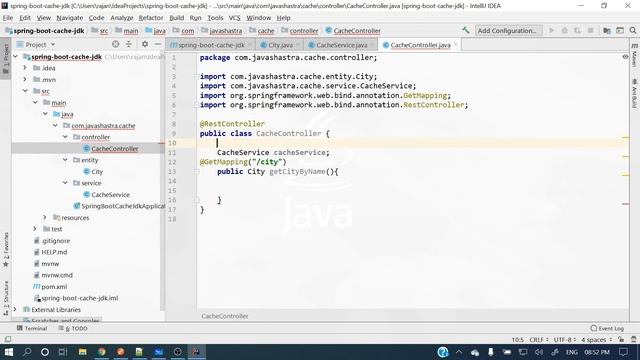Open the Navigate menu

pyautogui.click(x=69, y=18)
